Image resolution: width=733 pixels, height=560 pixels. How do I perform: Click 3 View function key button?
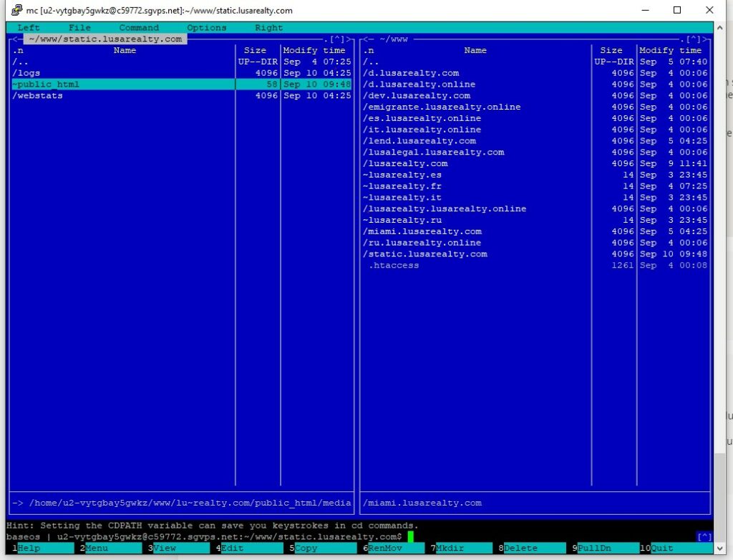[x=178, y=548]
